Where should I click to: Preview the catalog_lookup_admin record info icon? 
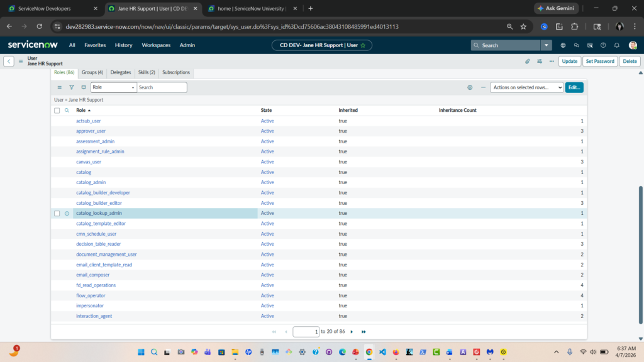coord(67,214)
